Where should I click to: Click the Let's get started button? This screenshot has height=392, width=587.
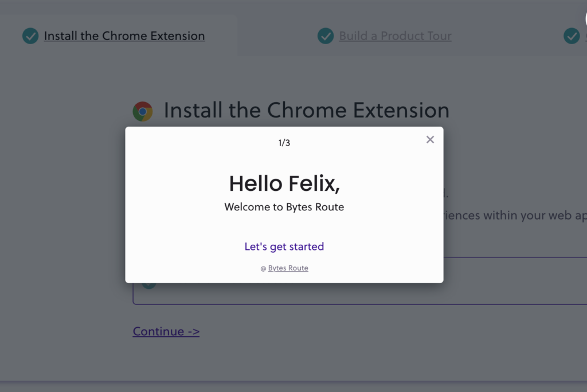click(284, 246)
